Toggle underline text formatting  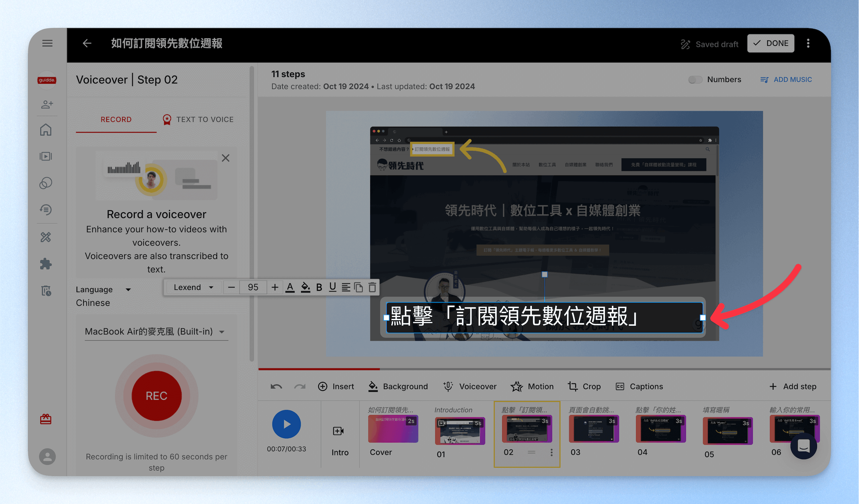point(332,287)
